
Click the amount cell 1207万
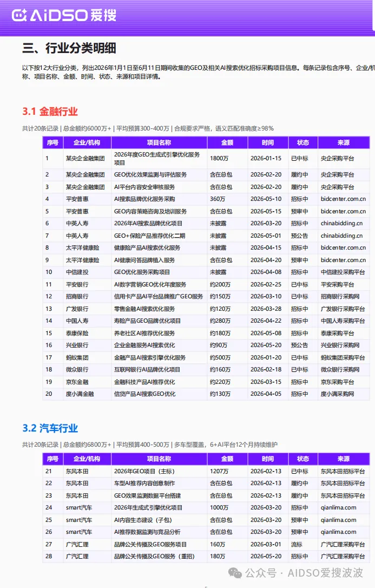pyautogui.click(x=219, y=471)
